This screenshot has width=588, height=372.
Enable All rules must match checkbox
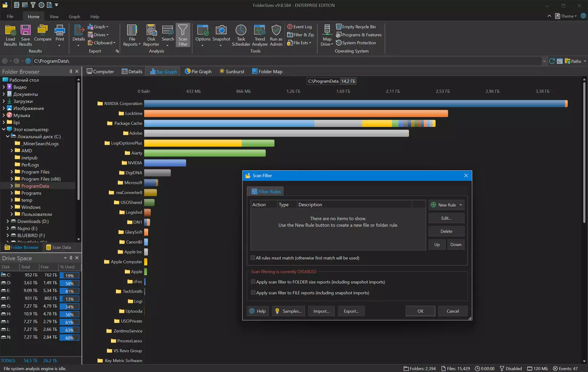click(x=253, y=258)
